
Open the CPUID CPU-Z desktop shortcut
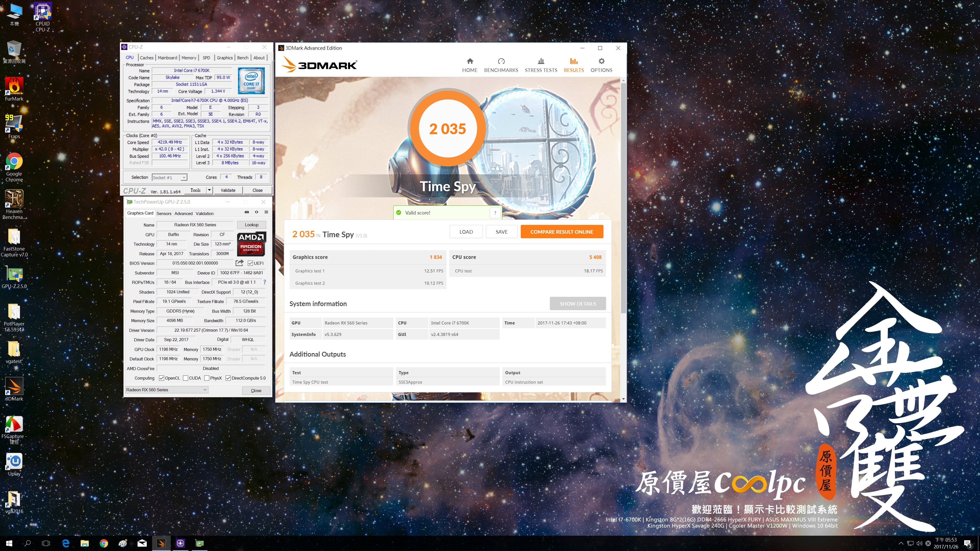click(43, 17)
